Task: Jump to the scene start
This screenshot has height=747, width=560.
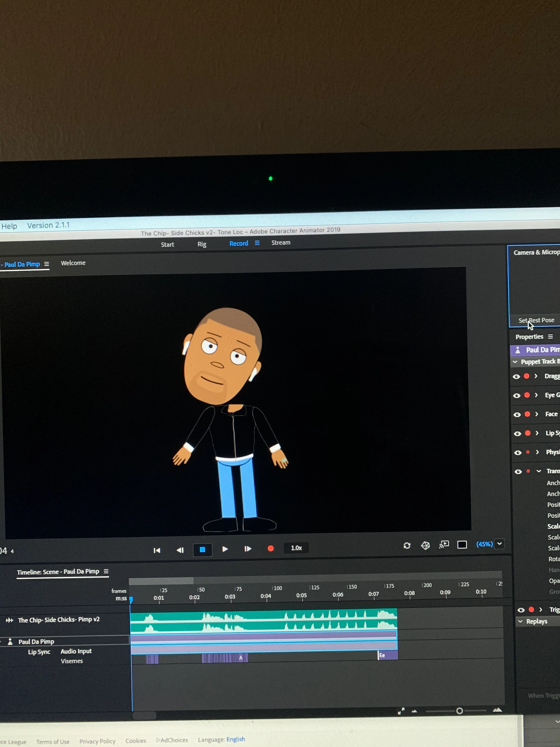Action: point(157,550)
